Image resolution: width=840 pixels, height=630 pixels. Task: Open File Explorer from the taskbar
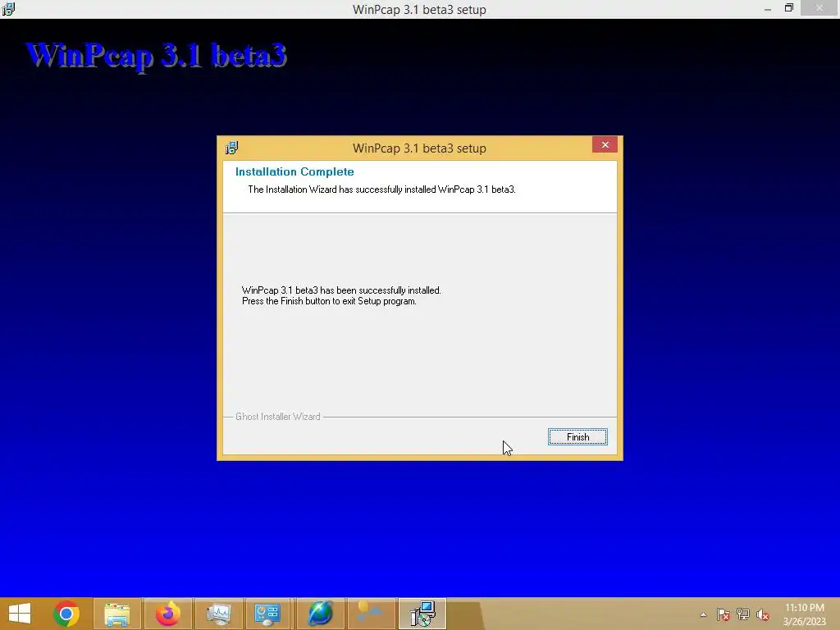coord(116,614)
